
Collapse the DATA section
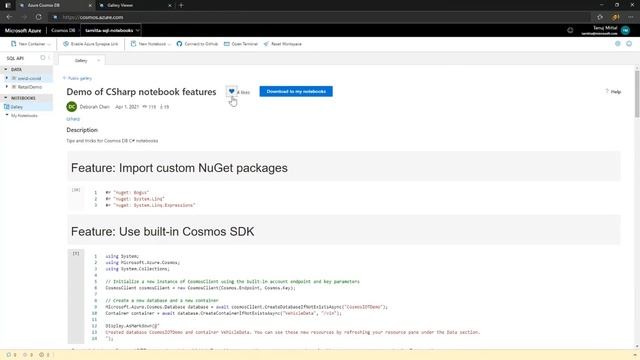pyautogui.click(x=6, y=69)
